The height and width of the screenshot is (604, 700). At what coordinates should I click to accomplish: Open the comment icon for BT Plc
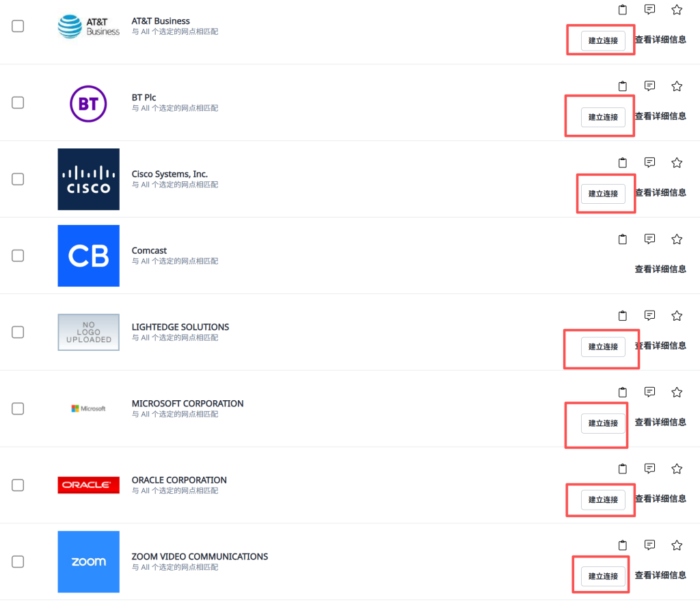pyautogui.click(x=650, y=86)
